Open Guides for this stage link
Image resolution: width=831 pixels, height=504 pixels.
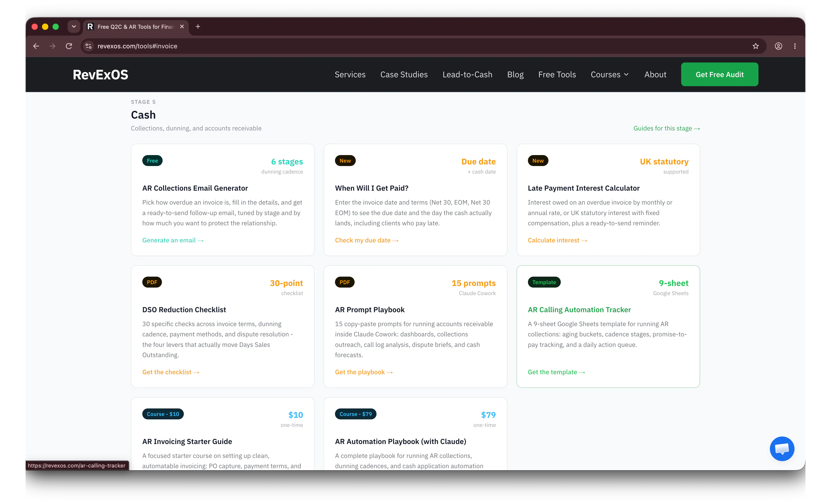(666, 128)
